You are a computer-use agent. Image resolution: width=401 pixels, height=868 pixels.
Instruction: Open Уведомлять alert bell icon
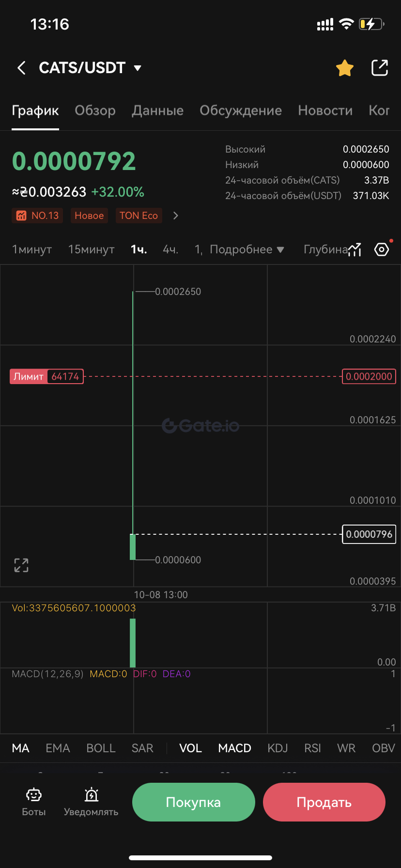point(92,795)
